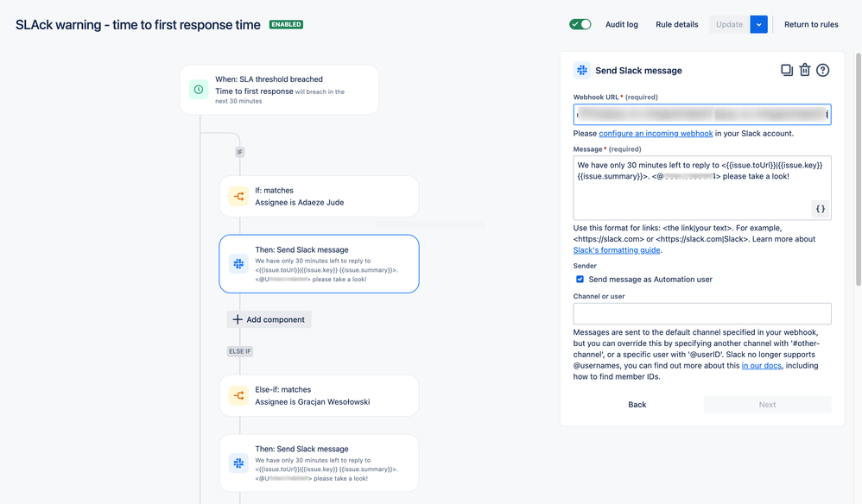Delete the Send Slack message component
Screen dimensions: 862x504
pyautogui.click(x=805, y=70)
